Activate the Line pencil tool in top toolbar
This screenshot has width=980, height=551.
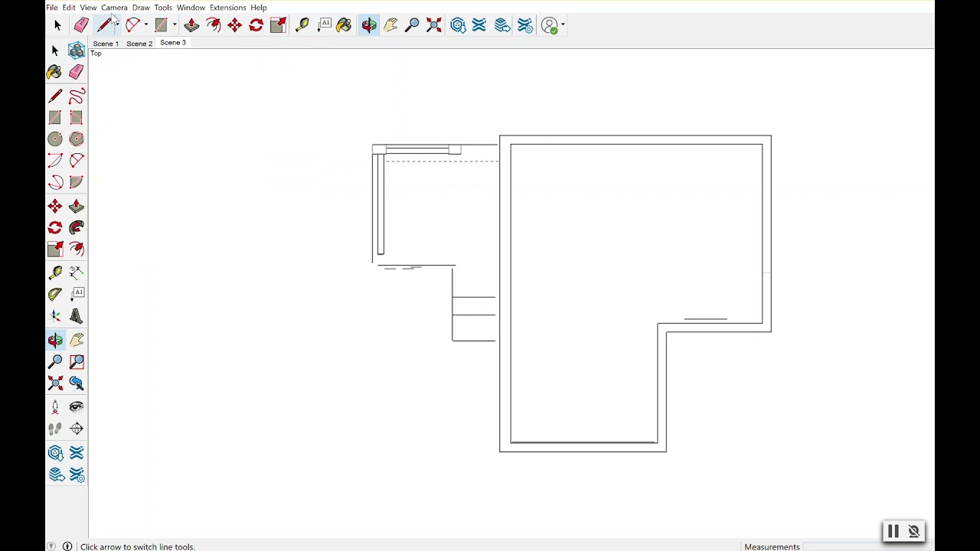click(x=104, y=25)
